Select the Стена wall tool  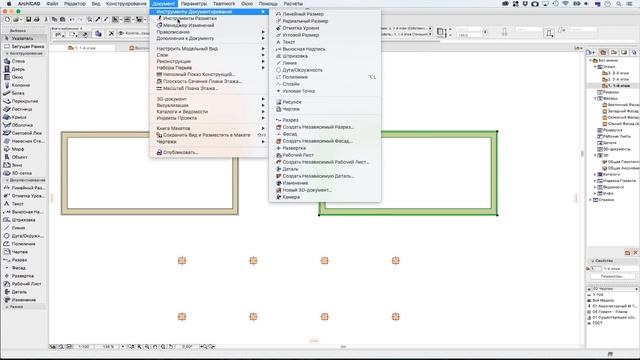pos(24,61)
